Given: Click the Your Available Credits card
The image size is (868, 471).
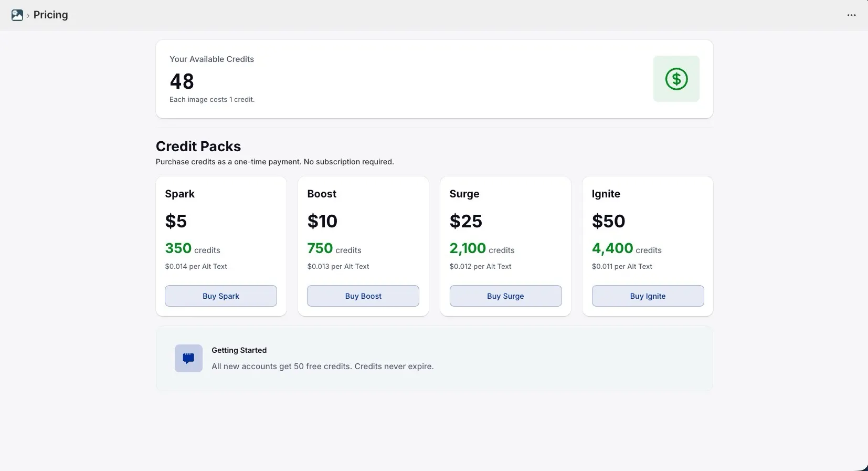Looking at the screenshot, I should point(434,79).
